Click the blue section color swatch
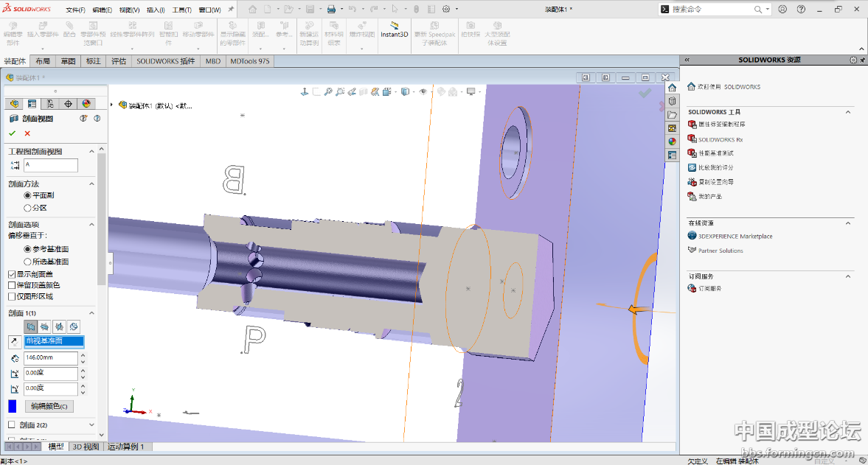The image size is (868, 465). click(x=13, y=406)
